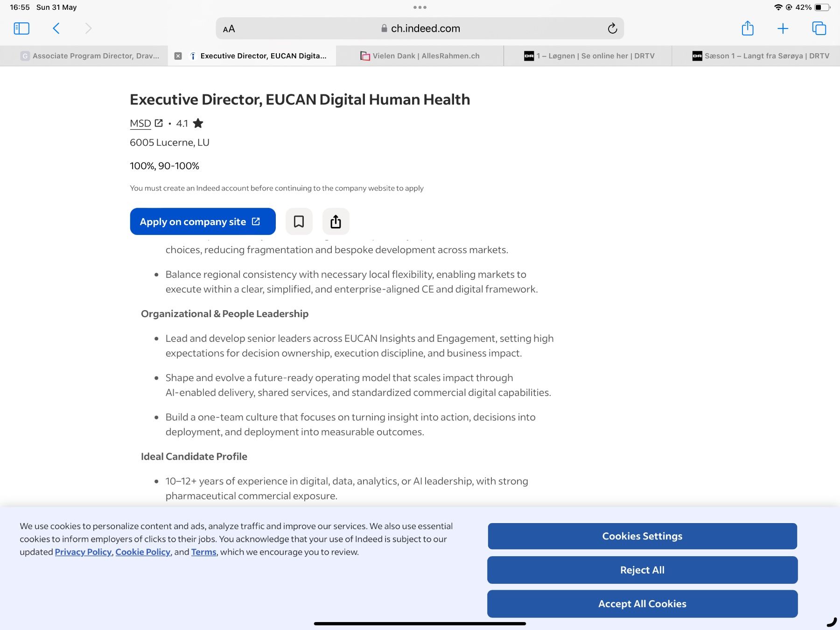Open the Safari share sheet
Viewport: 840px width, 630px height.
pyautogui.click(x=748, y=28)
